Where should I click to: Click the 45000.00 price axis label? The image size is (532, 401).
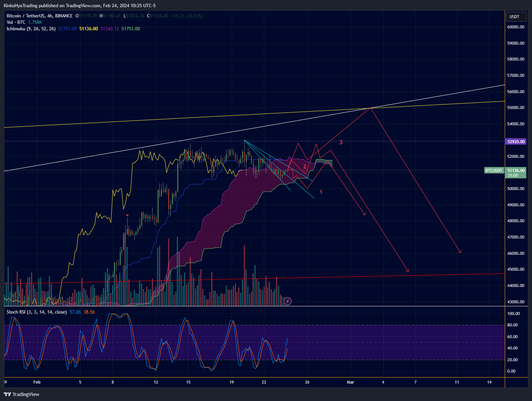pos(516,269)
